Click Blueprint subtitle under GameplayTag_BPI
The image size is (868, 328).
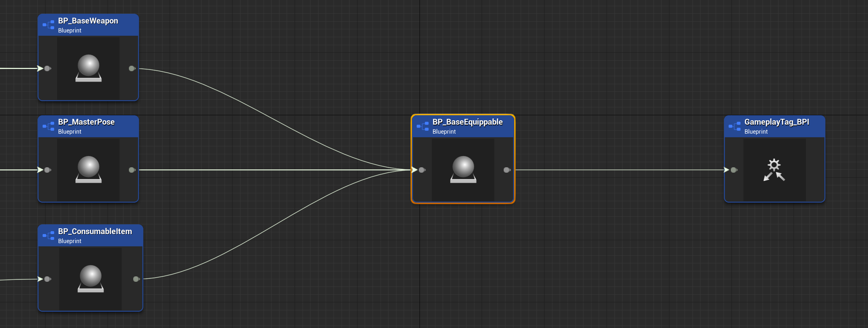(756, 132)
